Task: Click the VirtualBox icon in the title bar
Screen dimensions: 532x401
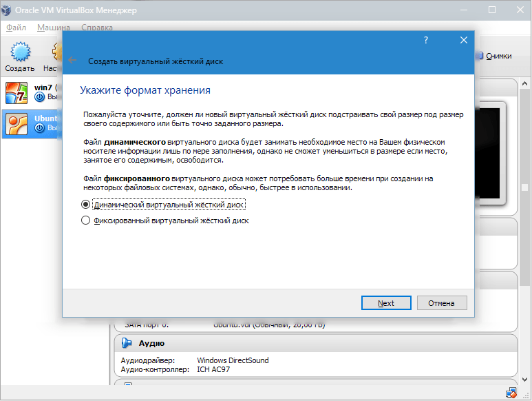Action: [10, 10]
